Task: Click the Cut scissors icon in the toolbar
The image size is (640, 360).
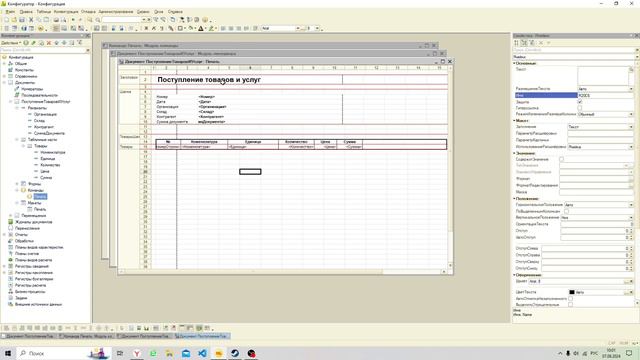Action: coord(31,20)
